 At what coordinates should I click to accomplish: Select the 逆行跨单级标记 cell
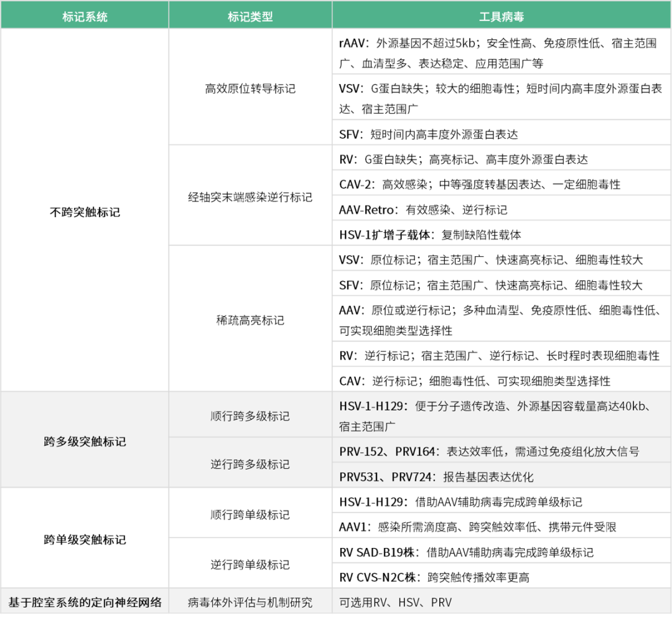tap(250, 564)
